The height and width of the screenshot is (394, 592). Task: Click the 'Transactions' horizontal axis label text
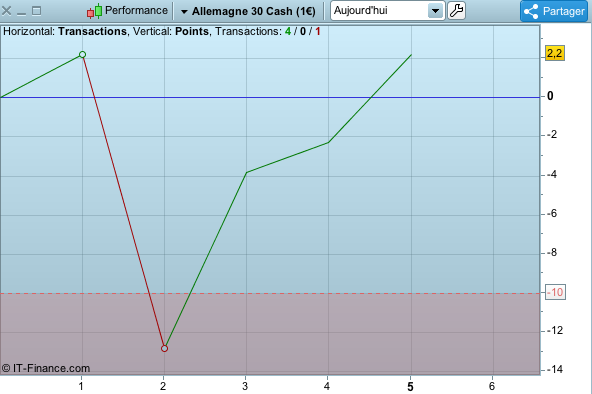(92, 31)
